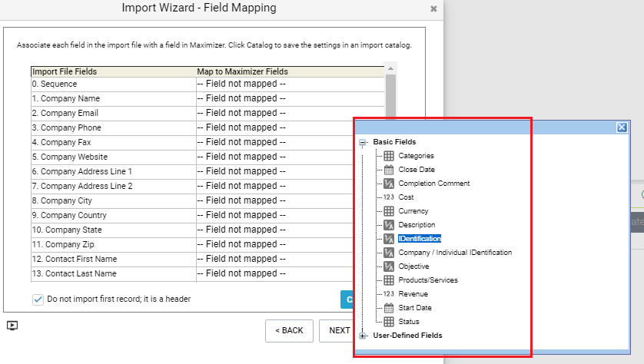Pick the Description field label
Viewport: 644px width, 364px height.
click(x=417, y=225)
